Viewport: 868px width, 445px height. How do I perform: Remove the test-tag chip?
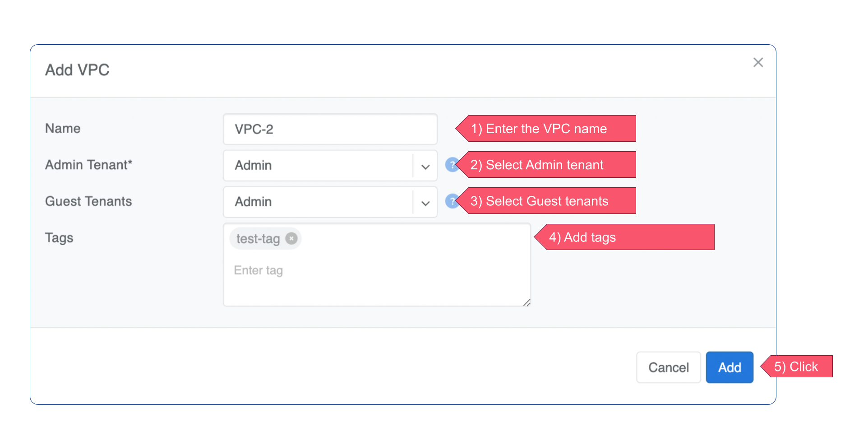(x=291, y=238)
